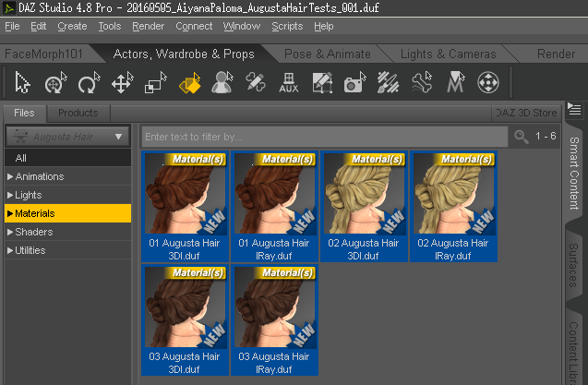Open the pane options menu icon

pyautogui.click(x=574, y=109)
